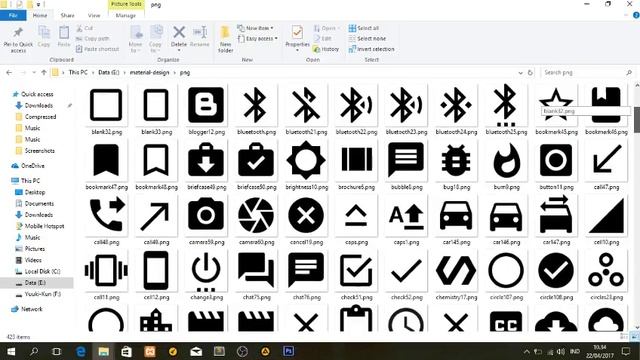Select Screenshots in the sidebar
This screenshot has width=640, height=360.
click(40, 151)
